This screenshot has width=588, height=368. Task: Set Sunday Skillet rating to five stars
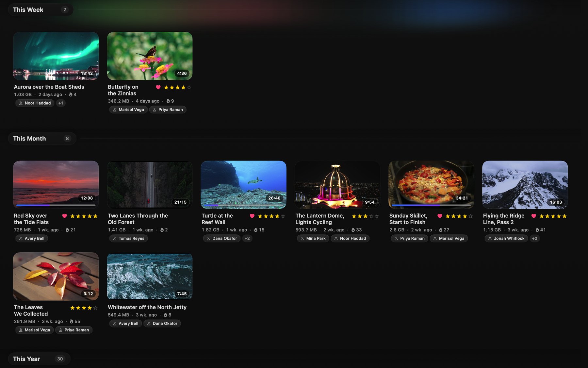471,216
